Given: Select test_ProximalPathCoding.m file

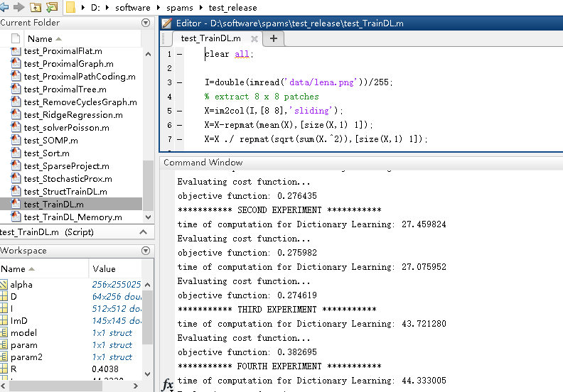Looking at the screenshot, I should [80, 77].
